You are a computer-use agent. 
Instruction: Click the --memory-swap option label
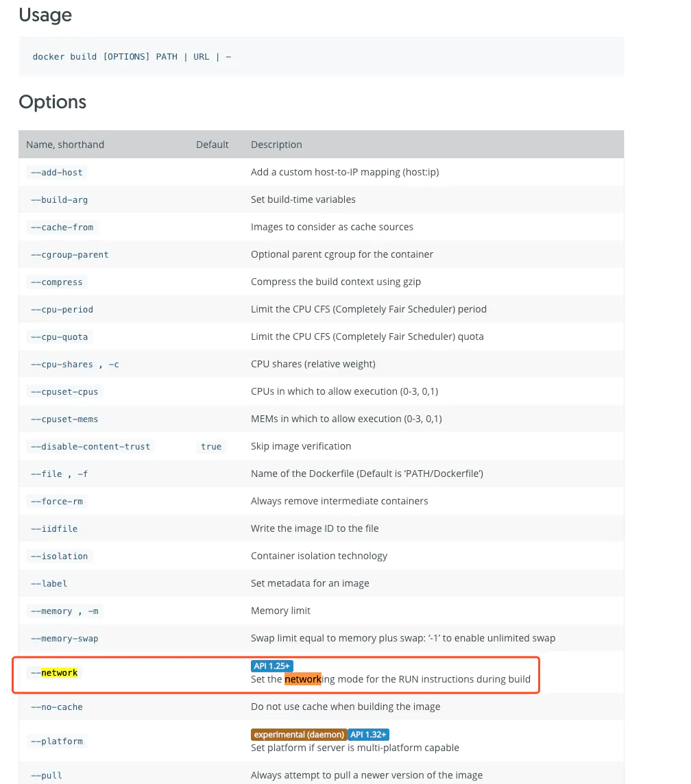[64, 638]
